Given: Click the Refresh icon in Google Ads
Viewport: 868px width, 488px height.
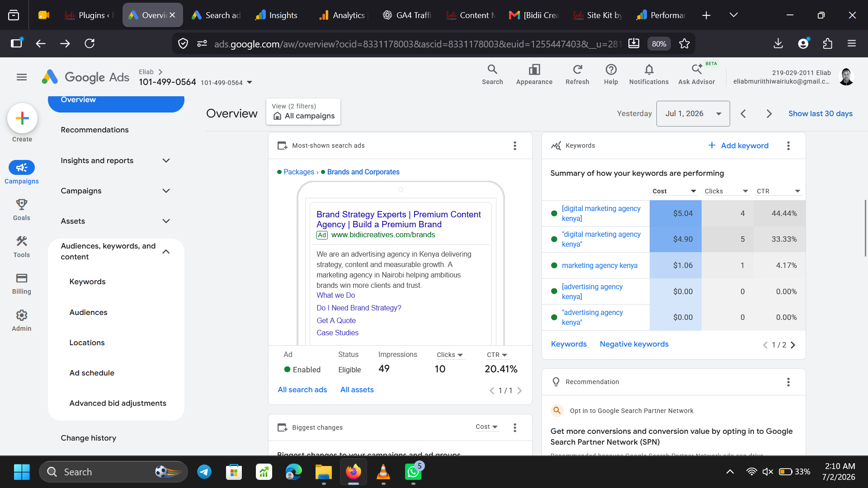Looking at the screenshot, I should click(577, 75).
